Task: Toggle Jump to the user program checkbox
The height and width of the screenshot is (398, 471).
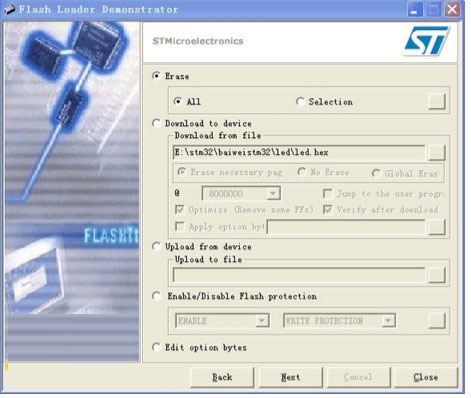Action: pyautogui.click(x=328, y=194)
